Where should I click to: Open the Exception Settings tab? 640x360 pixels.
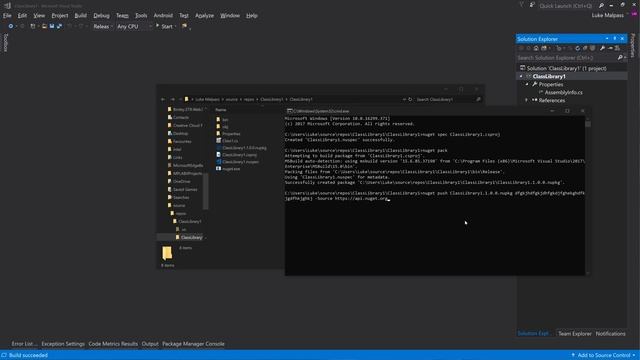coord(63,344)
